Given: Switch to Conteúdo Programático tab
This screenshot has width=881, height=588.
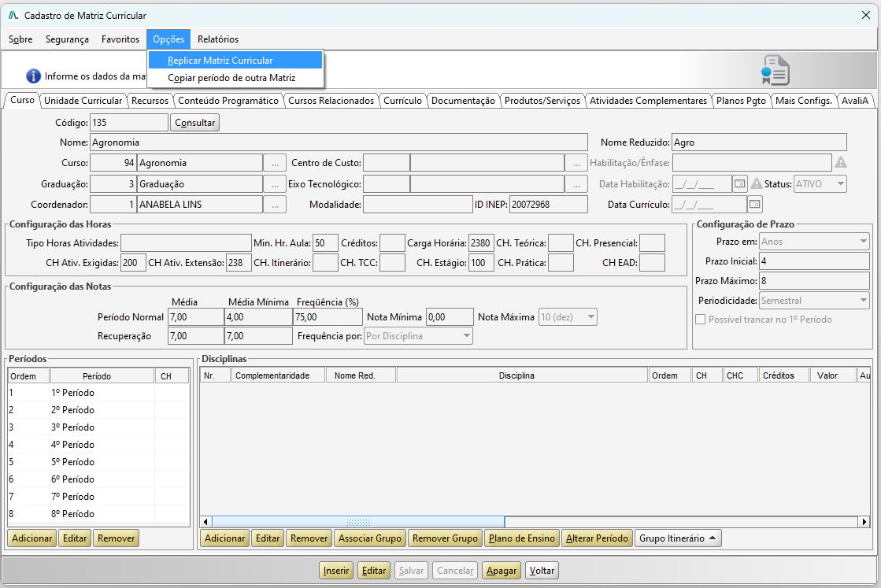Looking at the screenshot, I should coord(228,101).
